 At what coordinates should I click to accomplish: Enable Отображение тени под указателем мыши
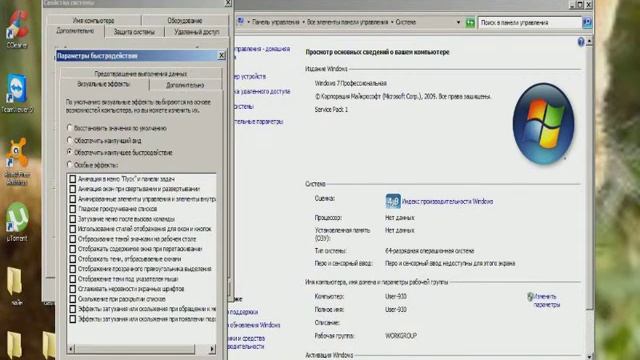coord(72,279)
